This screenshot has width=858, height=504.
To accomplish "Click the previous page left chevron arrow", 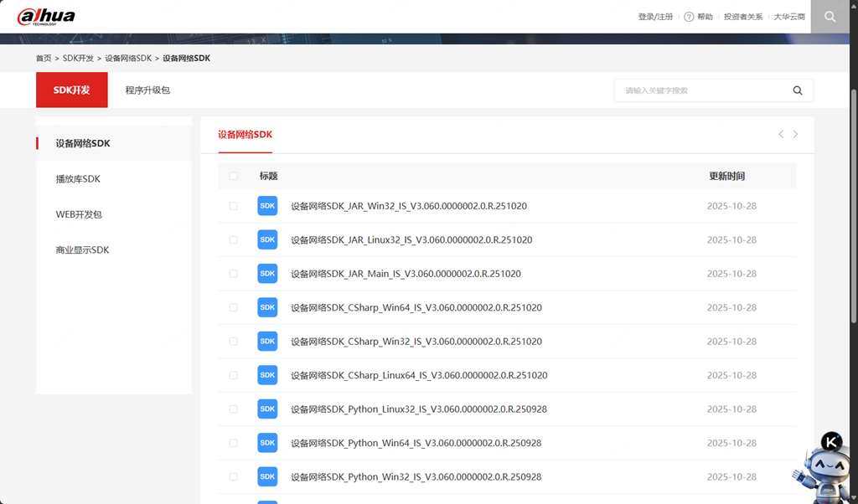I will [x=781, y=134].
